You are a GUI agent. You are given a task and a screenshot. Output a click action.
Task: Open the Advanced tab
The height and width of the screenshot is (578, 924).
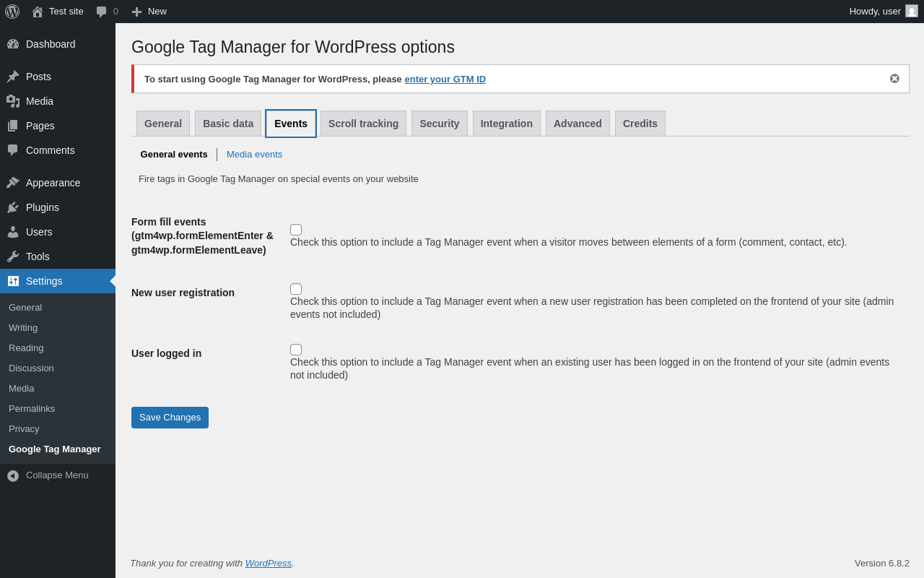577,124
